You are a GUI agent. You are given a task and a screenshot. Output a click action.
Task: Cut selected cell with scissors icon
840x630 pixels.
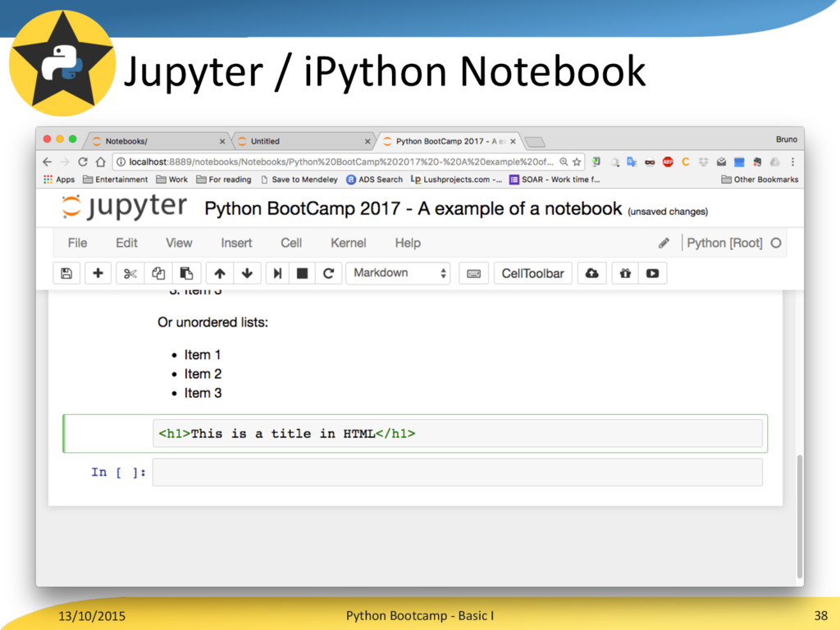coord(130,273)
